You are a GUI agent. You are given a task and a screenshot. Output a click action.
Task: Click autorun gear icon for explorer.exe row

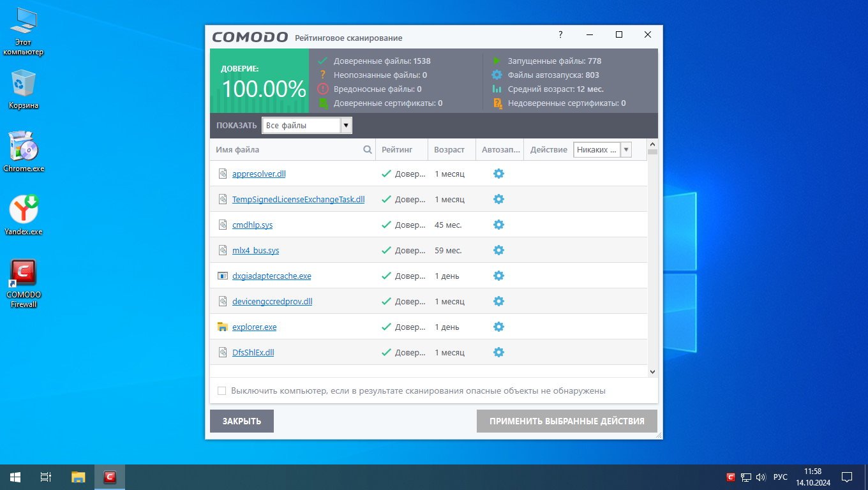498,327
